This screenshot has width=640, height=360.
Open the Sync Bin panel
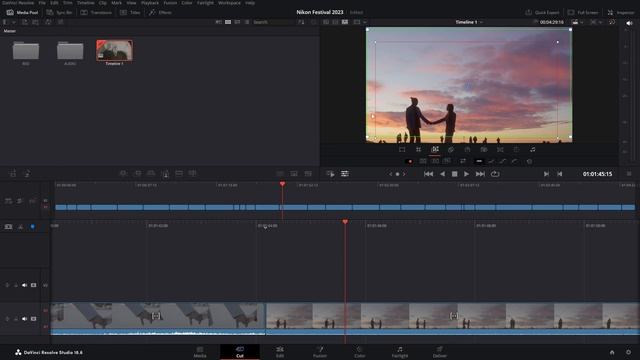(x=60, y=13)
